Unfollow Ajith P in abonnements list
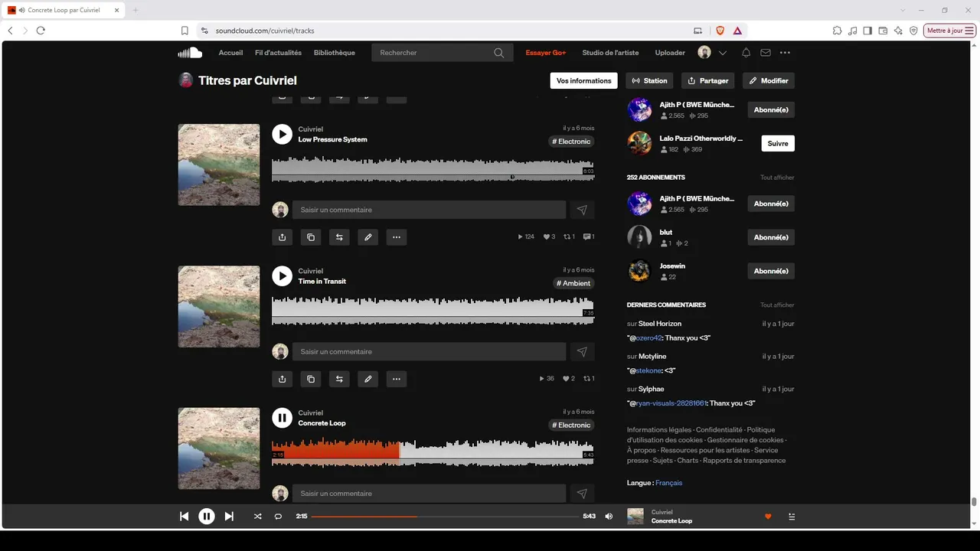The height and width of the screenshot is (551, 980). click(x=771, y=204)
